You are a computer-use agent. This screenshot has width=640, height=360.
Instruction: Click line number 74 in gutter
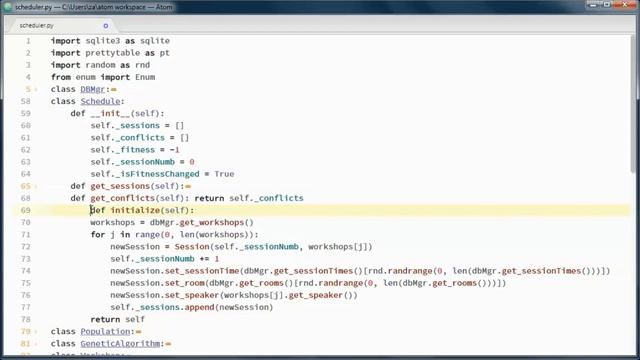25,271
